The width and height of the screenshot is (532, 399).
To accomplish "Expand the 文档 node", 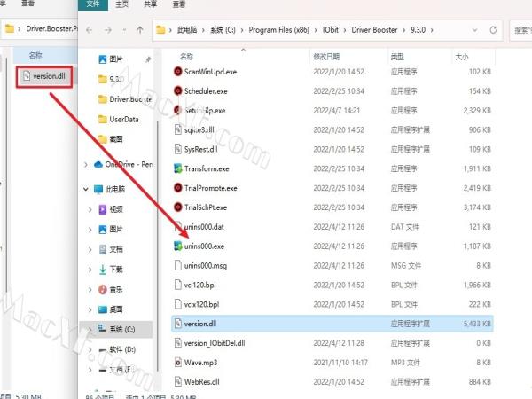I will 90,250.
